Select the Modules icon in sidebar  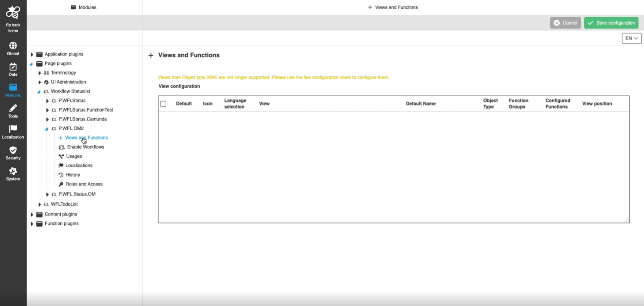[13, 88]
